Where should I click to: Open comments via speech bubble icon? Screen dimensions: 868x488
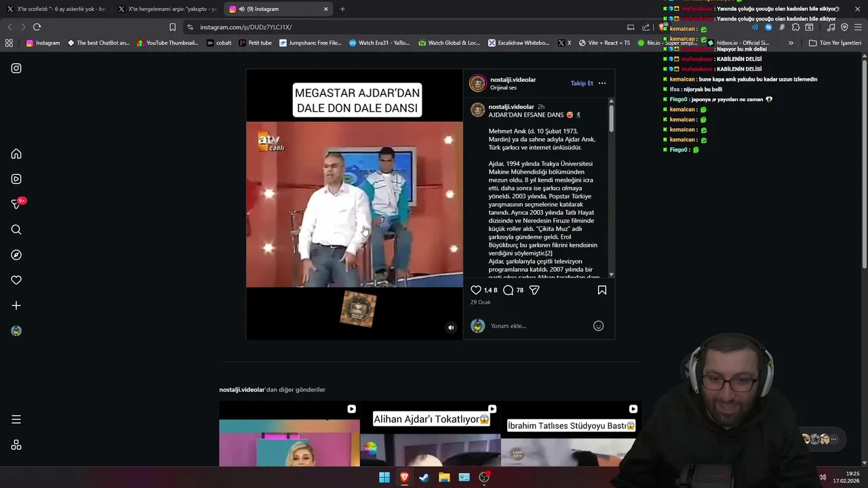508,290
